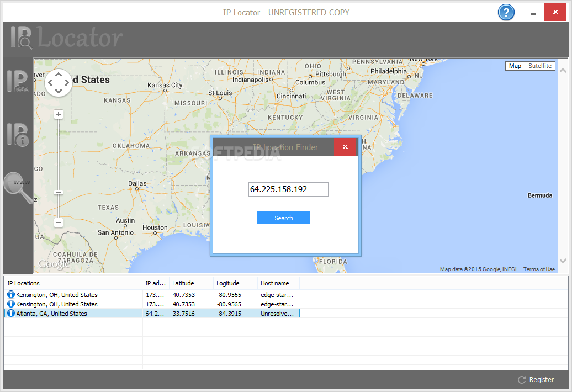Select the IP info sidebar icon
Image resolution: width=572 pixels, height=392 pixels.
(x=18, y=135)
